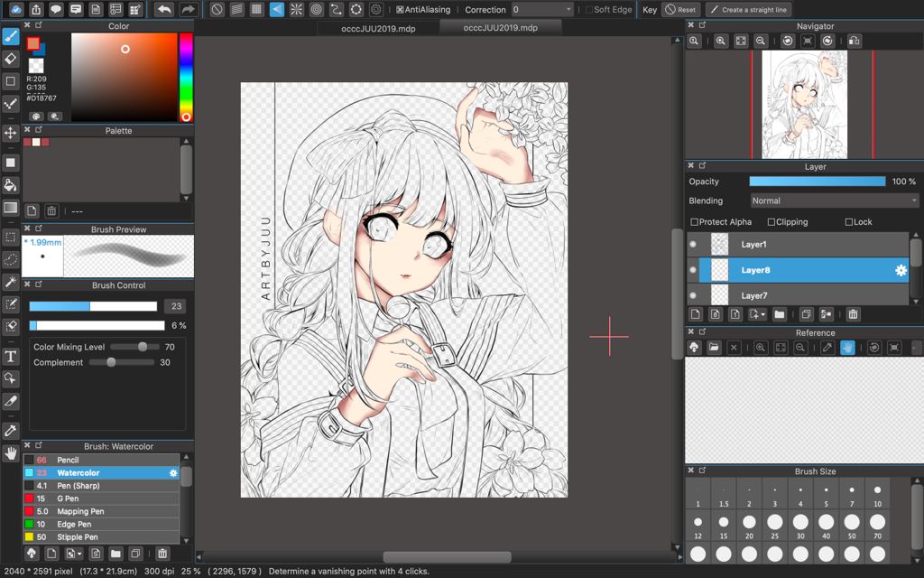Select the Gradient tool

pyautogui.click(x=11, y=208)
